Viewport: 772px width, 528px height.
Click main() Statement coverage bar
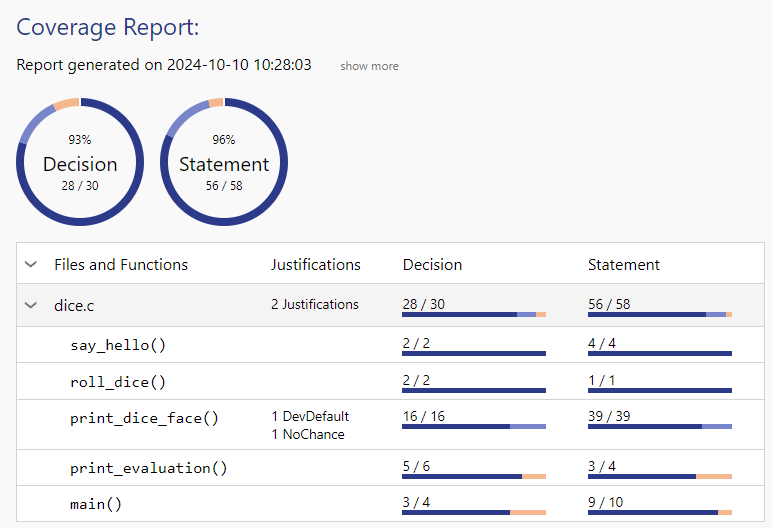point(659,512)
